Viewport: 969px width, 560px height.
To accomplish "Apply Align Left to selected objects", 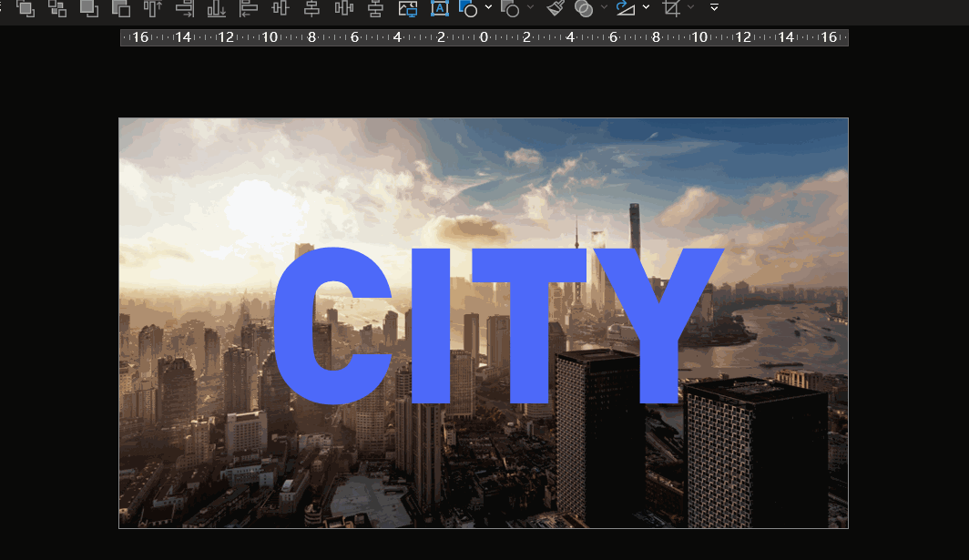I will tap(249, 8).
